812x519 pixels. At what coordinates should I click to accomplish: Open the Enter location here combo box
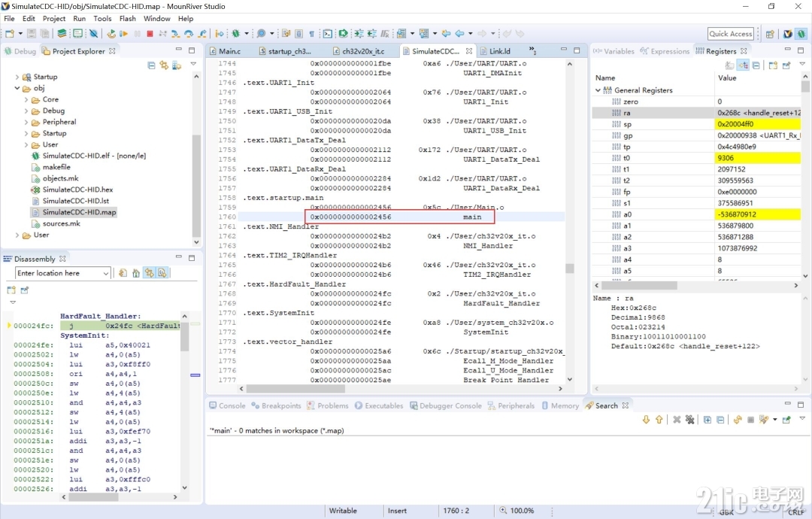62,273
